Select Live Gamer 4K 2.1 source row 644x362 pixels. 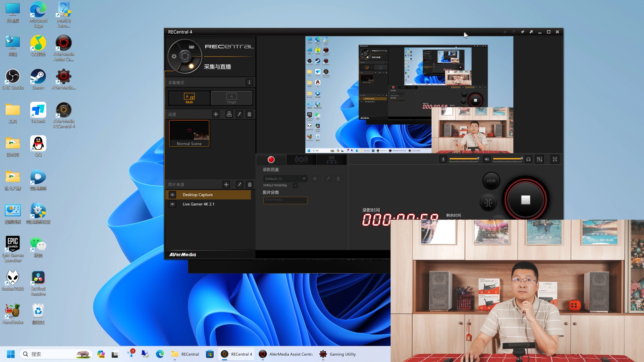[x=208, y=204]
